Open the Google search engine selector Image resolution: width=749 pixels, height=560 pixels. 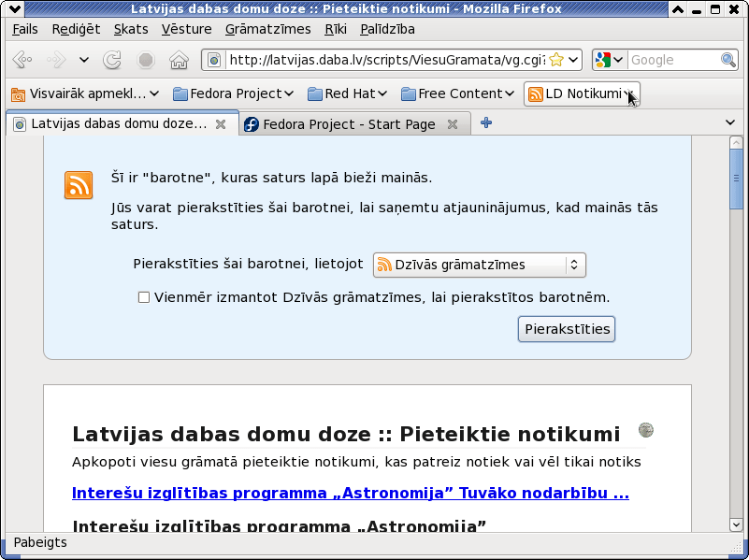pyautogui.click(x=609, y=60)
